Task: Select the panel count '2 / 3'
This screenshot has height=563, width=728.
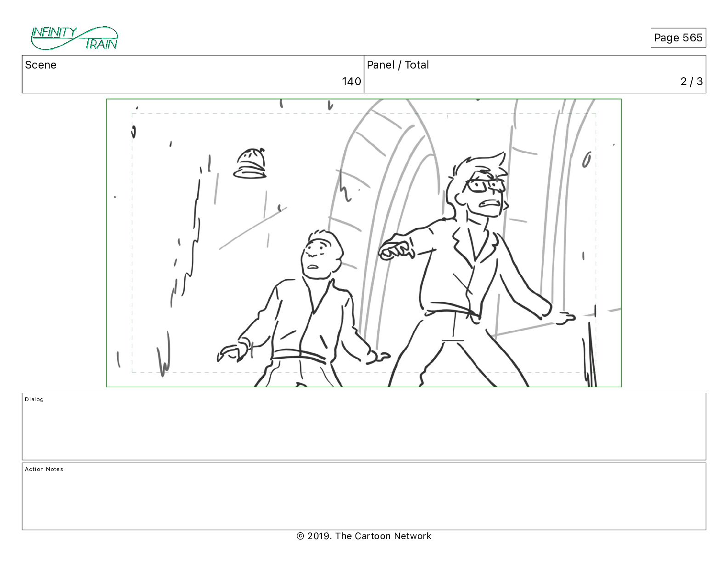Action: [x=691, y=81]
